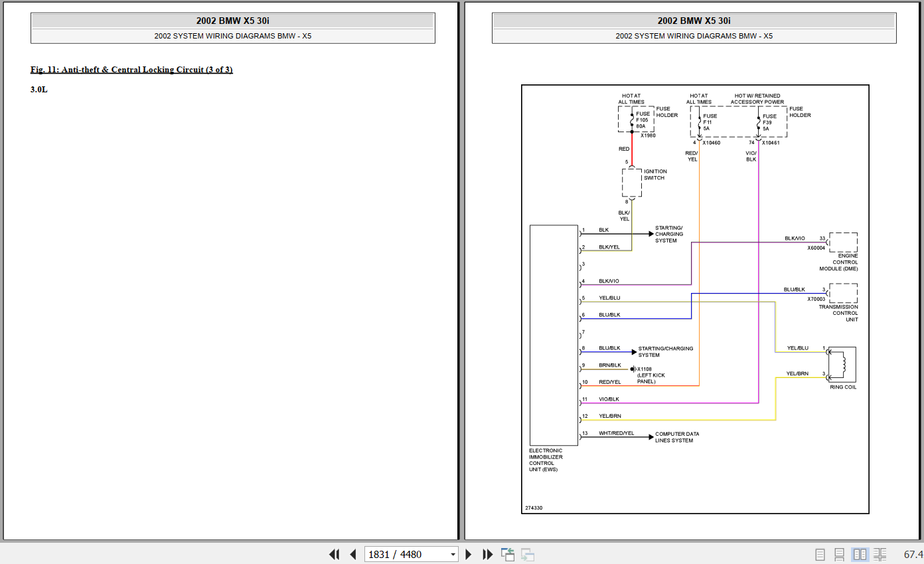Click the X10461 connector label

771,143
